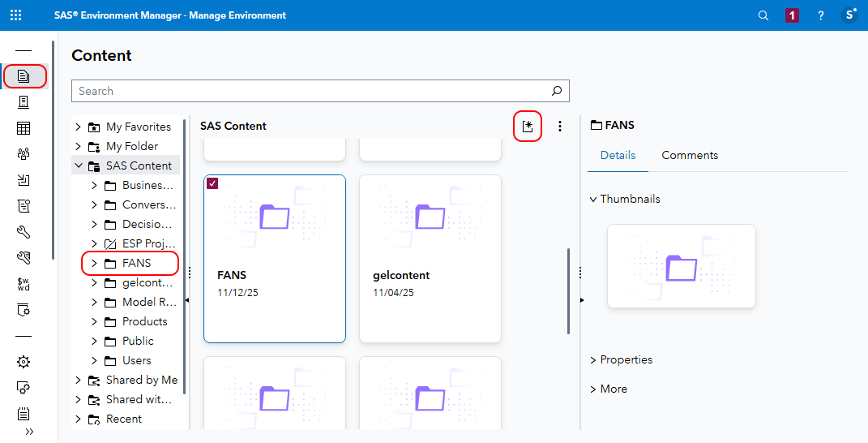The width and height of the screenshot is (868, 443).
Task: Click in the Content search field
Action: pyautogui.click(x=308, y=91)
